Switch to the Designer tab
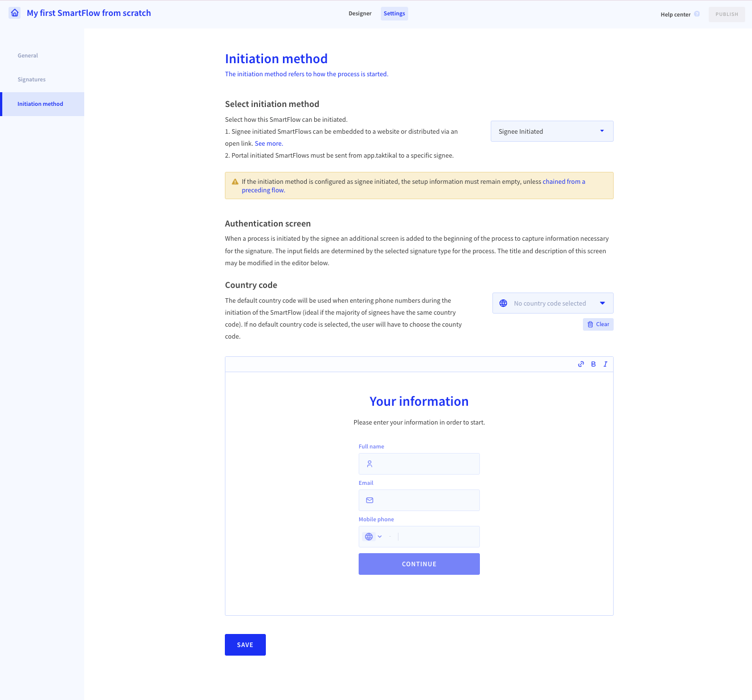 (x=360, y=14)
